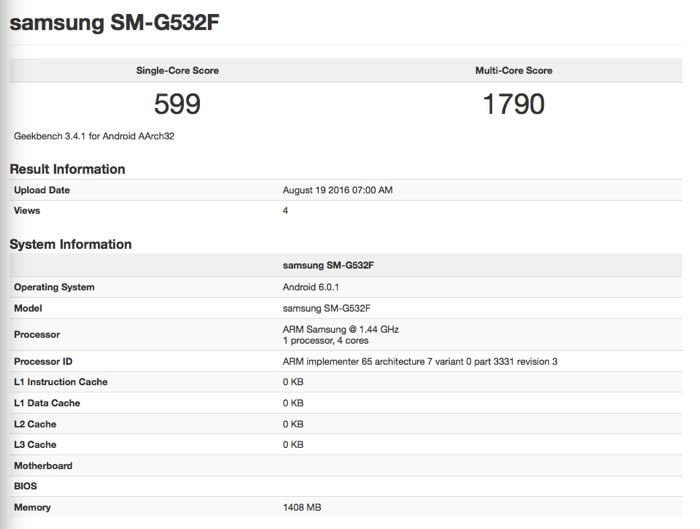Click 'August 19 2016 07:00 AM' value
This screenshot has height=529, width=700.
click(338, 190)
